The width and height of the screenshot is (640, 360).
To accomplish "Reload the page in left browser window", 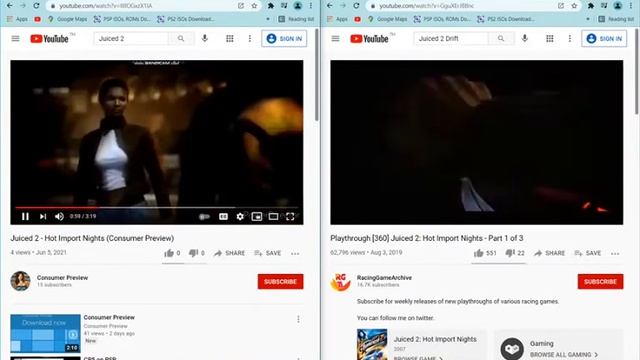I will tap(36, 6).
